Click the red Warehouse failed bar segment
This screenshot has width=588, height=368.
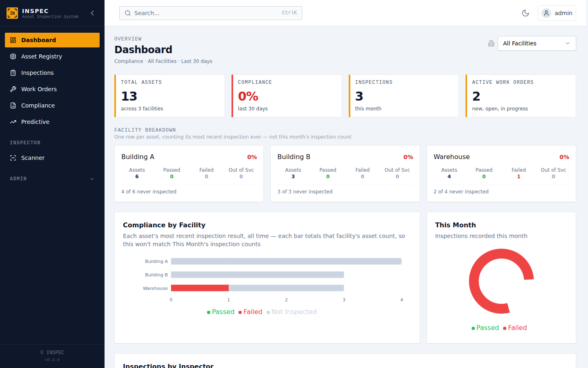click(x=200, y=288)
